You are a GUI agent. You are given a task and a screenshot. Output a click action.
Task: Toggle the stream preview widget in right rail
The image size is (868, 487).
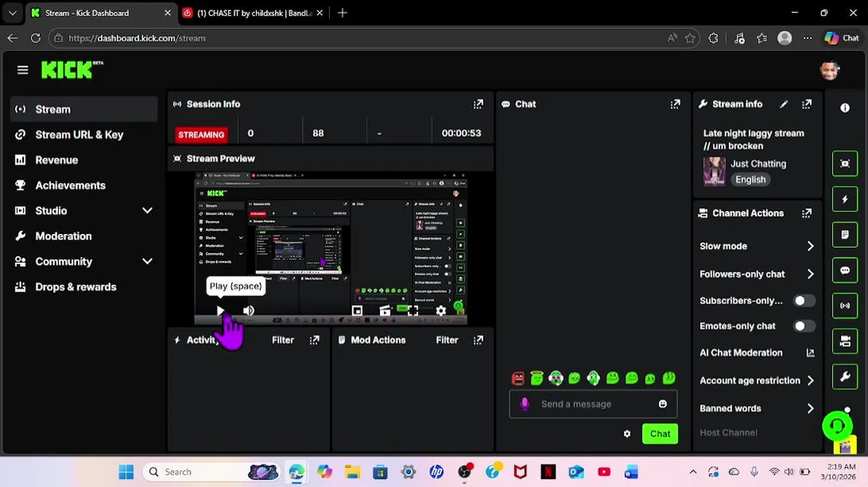click(845, 164)
